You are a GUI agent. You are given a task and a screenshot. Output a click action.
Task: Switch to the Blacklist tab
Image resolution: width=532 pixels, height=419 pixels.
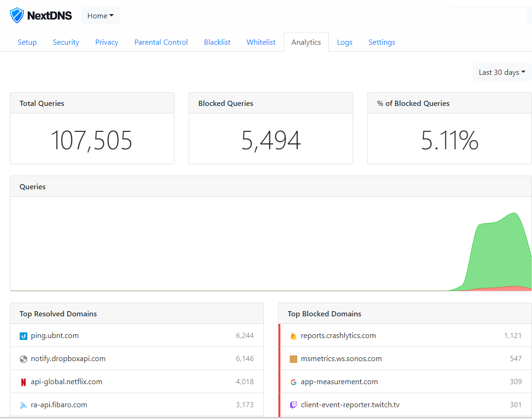coord(217,42)
